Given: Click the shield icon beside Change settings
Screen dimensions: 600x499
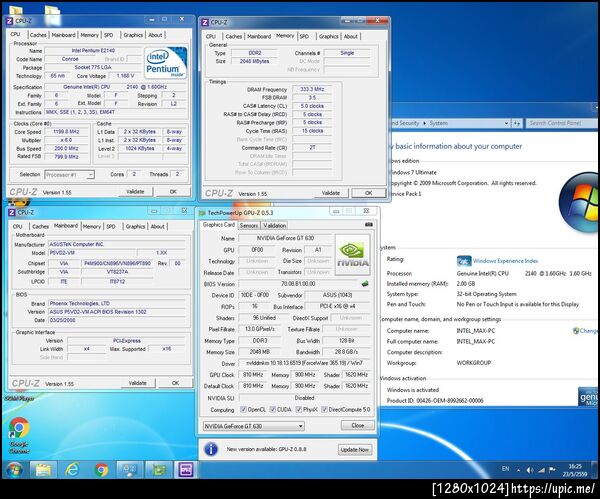Looking at the screenshot, I should (x=576, y=331).
